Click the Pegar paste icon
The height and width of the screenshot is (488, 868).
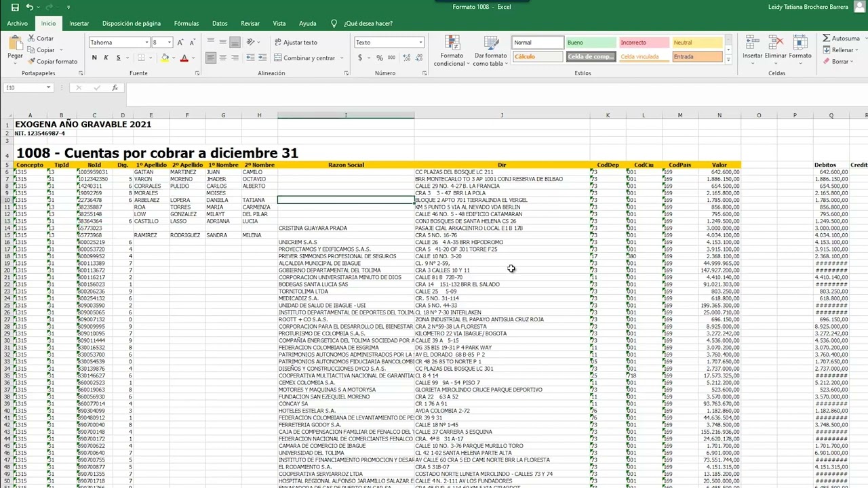coord(15,43)
